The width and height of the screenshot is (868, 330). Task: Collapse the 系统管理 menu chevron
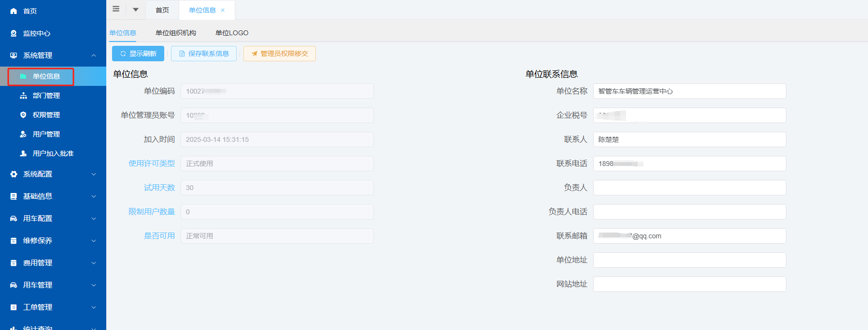pos(94,55)
